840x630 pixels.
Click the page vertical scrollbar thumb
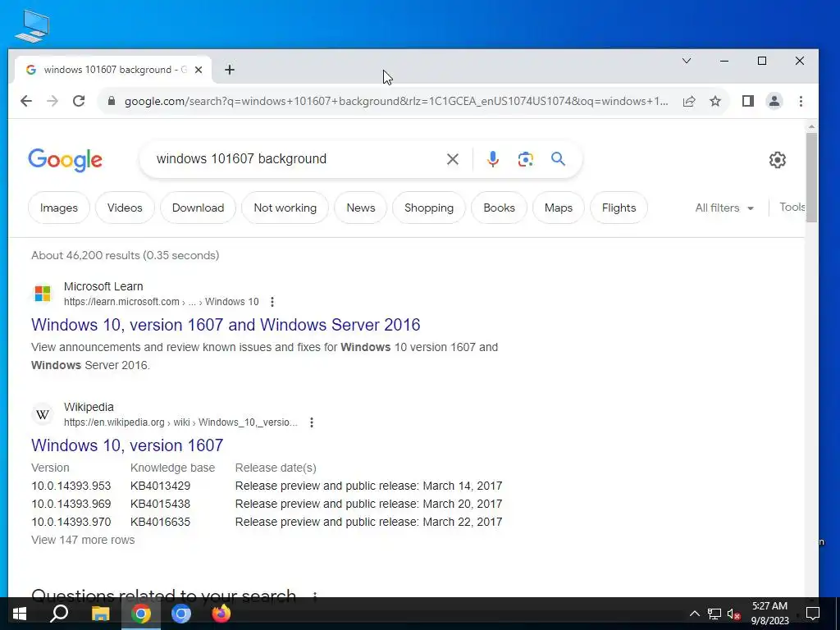811,177
